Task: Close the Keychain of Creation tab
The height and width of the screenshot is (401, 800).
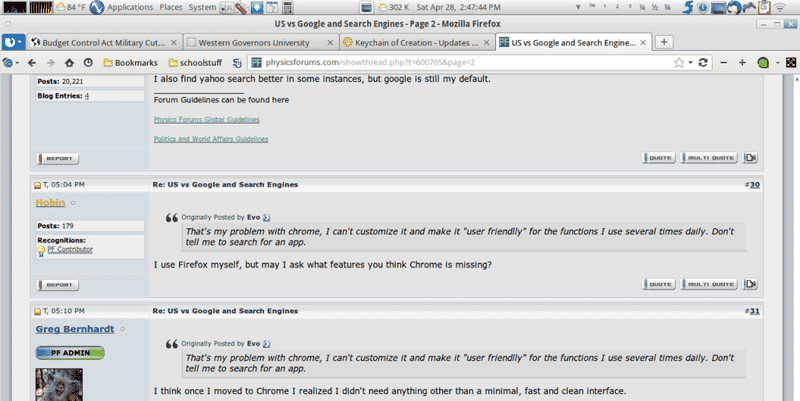Action: pyautogui.click(x=487, y=43)
